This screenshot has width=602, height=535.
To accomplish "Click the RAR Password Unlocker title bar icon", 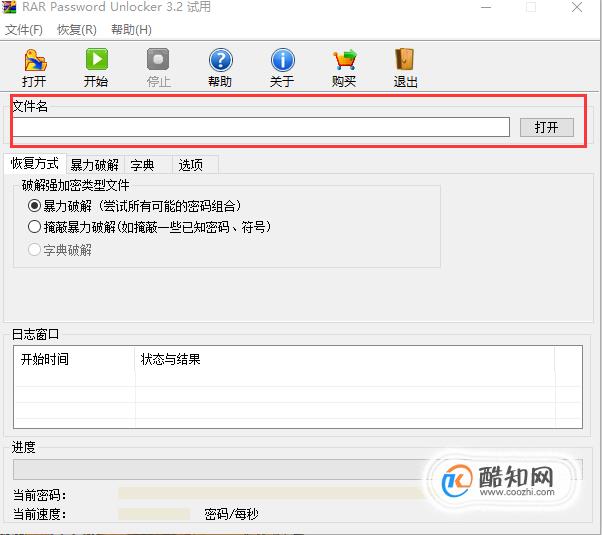I will click(x=8, y=7).
